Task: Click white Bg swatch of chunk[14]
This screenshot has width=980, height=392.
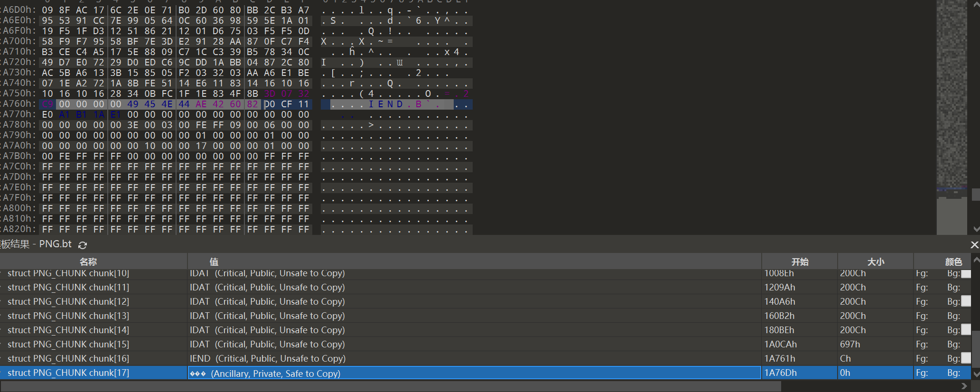Action: (966, 330)
